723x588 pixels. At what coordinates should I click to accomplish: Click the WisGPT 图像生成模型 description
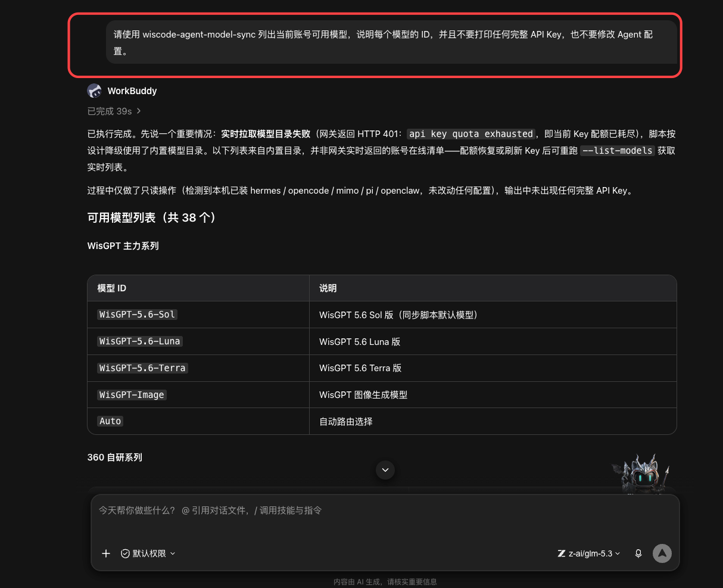[x=363, y=394]
